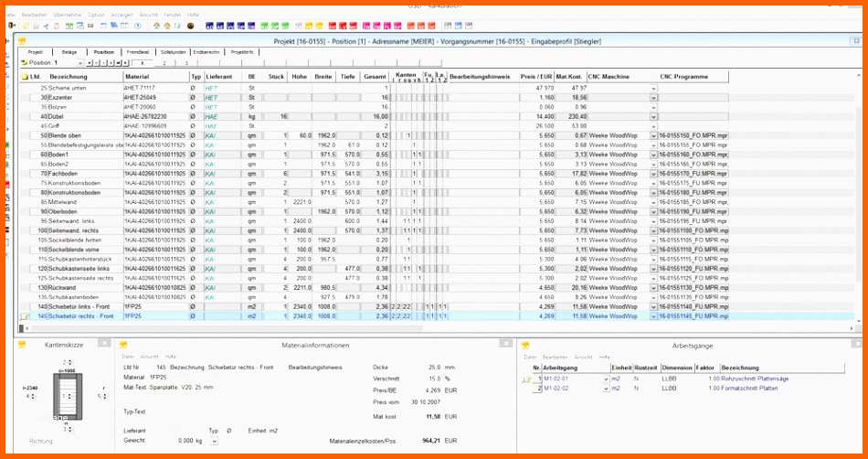The height and width of the screenshot is (459, 868).
Task: Click the CNC Programme column header
Action: (x=684, y=77)
